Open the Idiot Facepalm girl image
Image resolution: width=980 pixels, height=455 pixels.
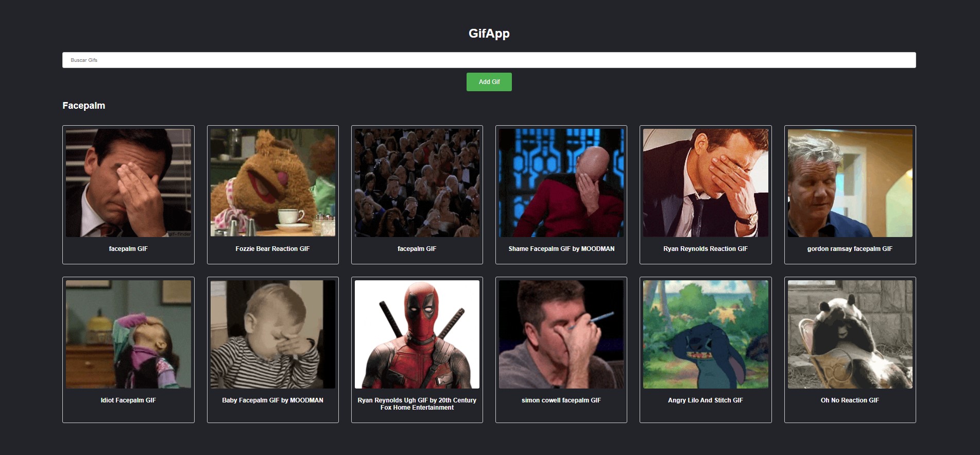tap(128, 334)
